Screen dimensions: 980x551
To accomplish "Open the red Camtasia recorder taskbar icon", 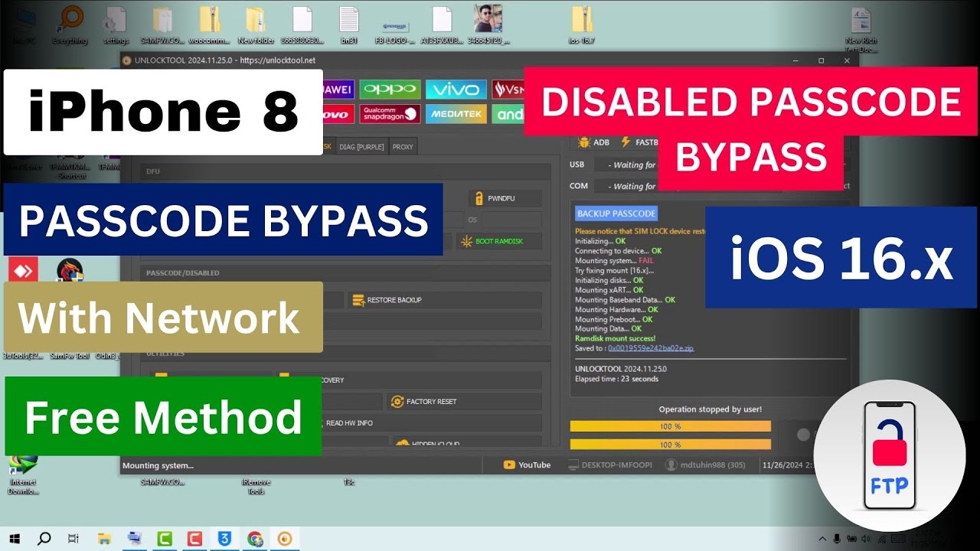I will point(194,539).
